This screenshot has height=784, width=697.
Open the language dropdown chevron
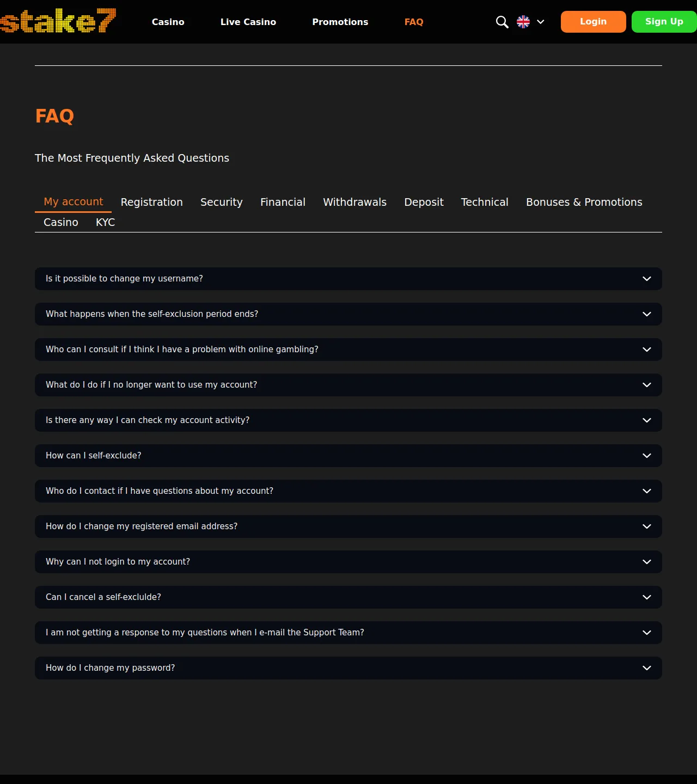click(x=541, y=22)
